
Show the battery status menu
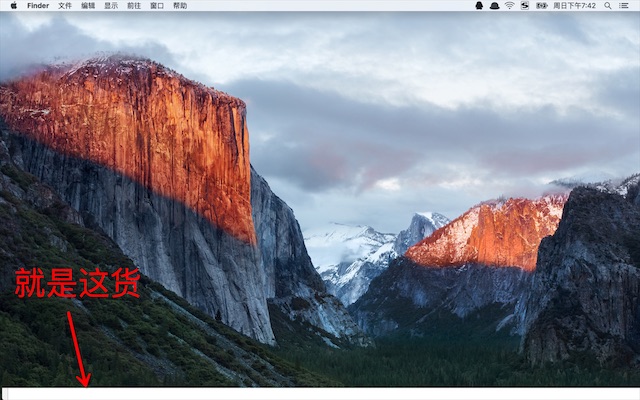[541, 5]
